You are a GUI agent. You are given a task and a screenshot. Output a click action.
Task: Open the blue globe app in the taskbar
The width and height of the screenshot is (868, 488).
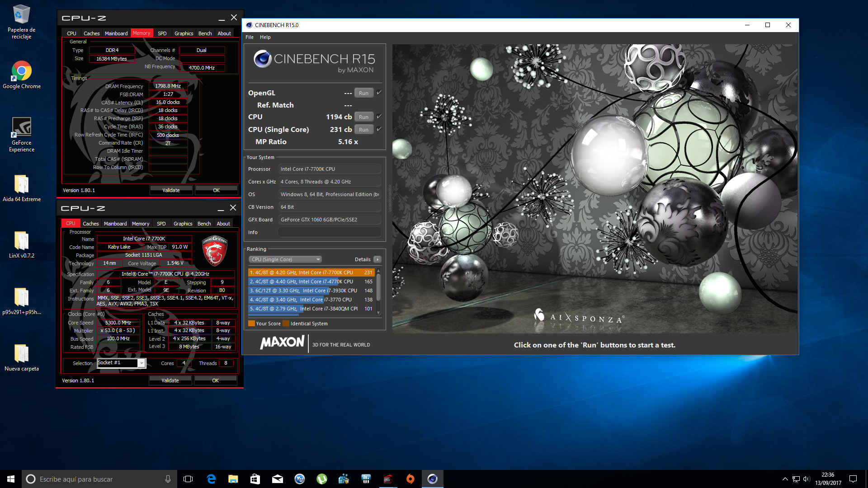[x=299, y=479]
